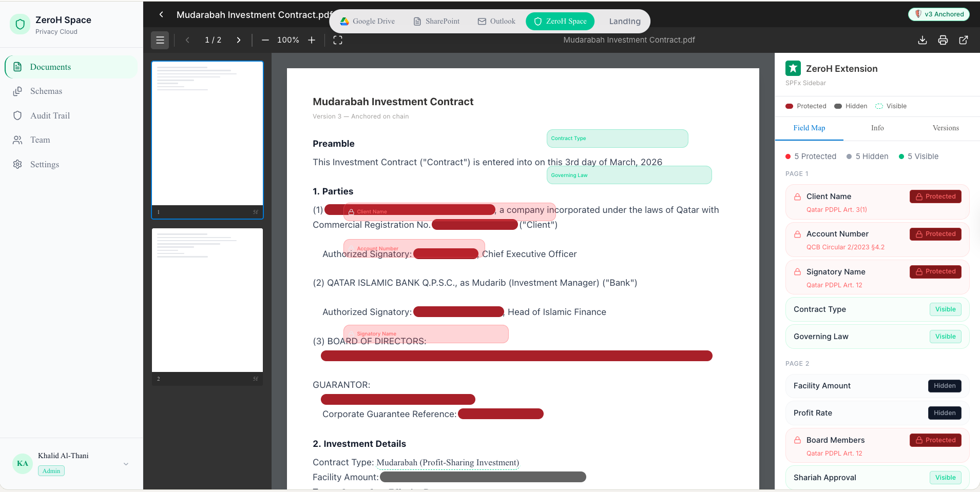Click the 100% zoom level value

tap(288, 40)
